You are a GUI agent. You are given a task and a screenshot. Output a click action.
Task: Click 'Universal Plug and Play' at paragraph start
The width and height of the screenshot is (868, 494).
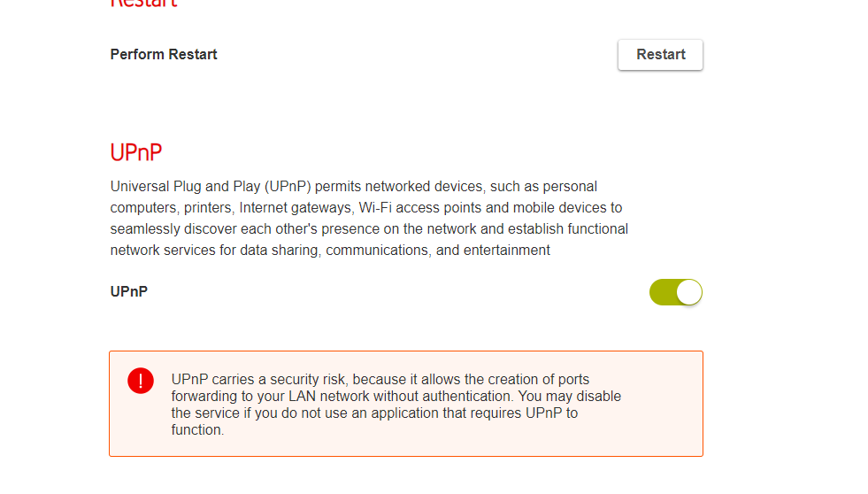184,187
